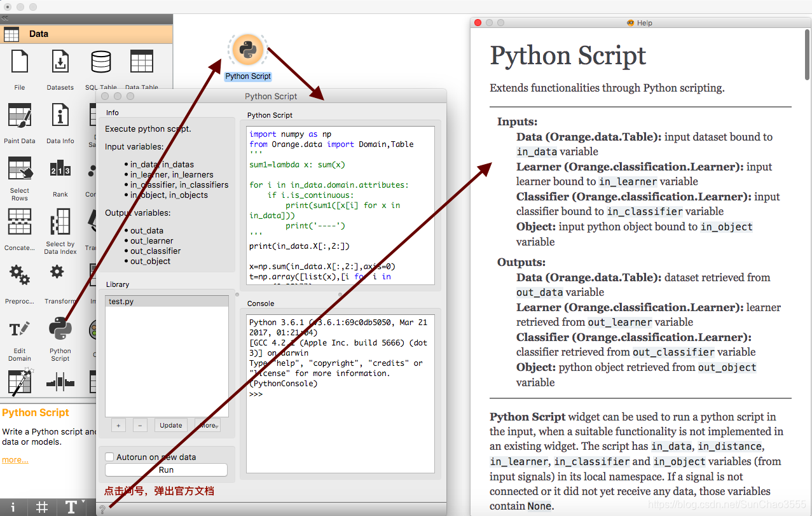Click the help question mark icon
The width and height of the screenshot is (812, 516).
102,509
